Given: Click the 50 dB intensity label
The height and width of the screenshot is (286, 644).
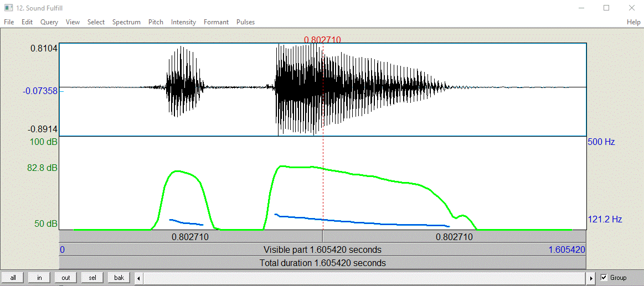Looking at the screenshot, I should [x=46, y=223].
